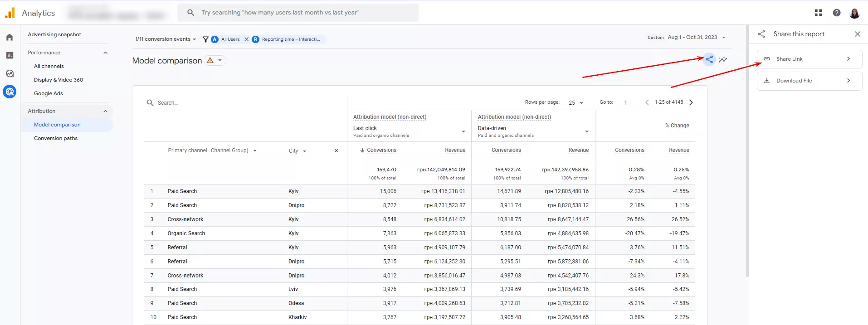Open the Home icon in left rail
This screenshot has height=325, width=868.
click(x=10, y=37)
